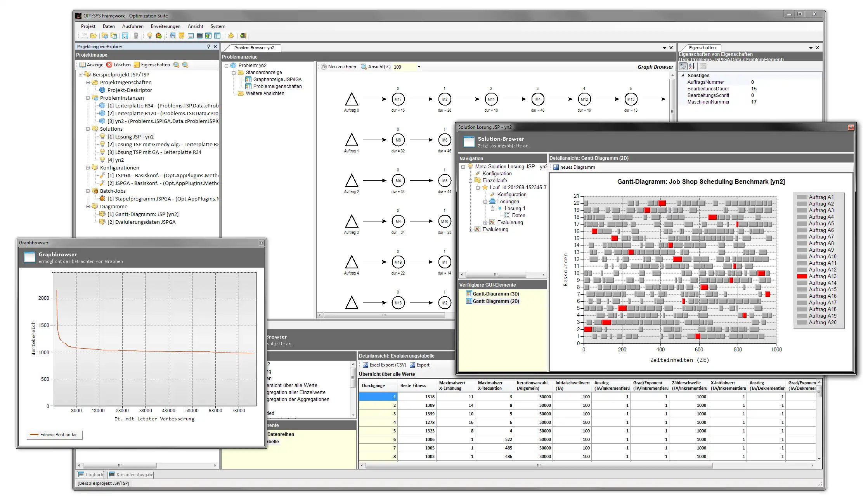Select the Konsolen-Ausgabe tab

click(x=131, y=474)
